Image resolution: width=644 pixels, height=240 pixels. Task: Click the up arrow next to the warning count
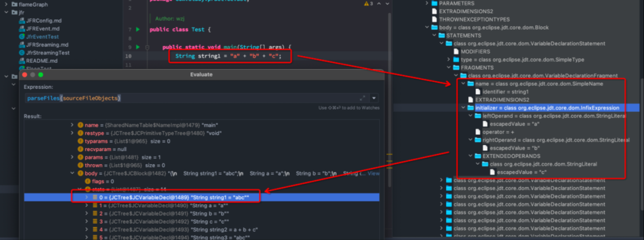(379, 4)
